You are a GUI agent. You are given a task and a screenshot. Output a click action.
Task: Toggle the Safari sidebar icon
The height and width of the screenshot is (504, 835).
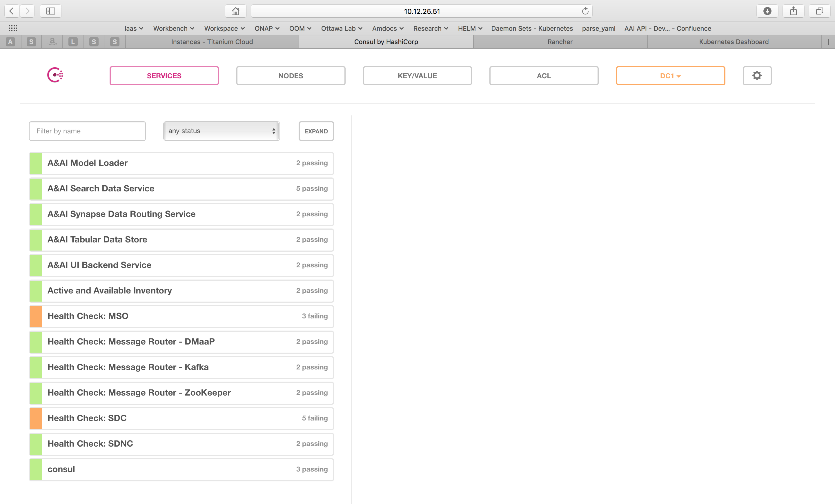point(50,11)
